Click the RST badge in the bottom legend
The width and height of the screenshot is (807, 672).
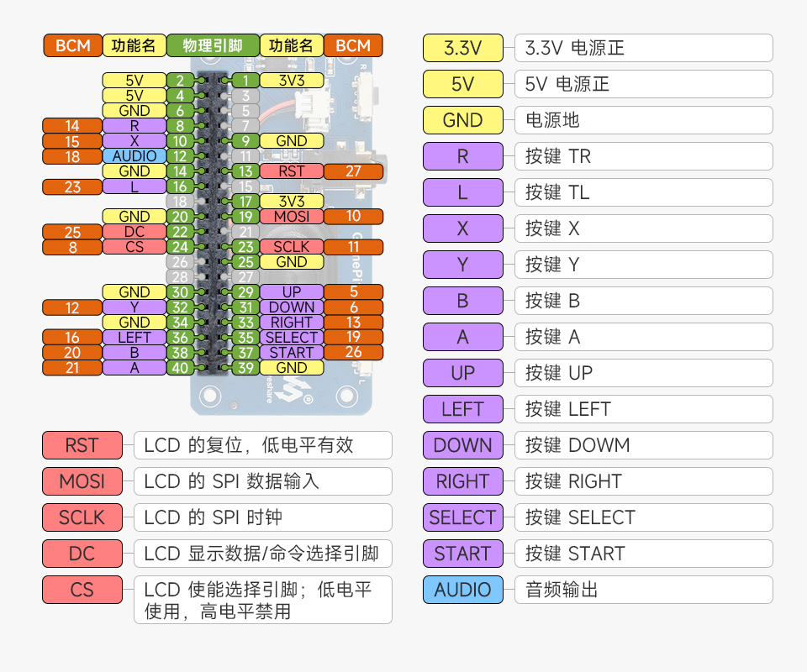click(82, 445)
